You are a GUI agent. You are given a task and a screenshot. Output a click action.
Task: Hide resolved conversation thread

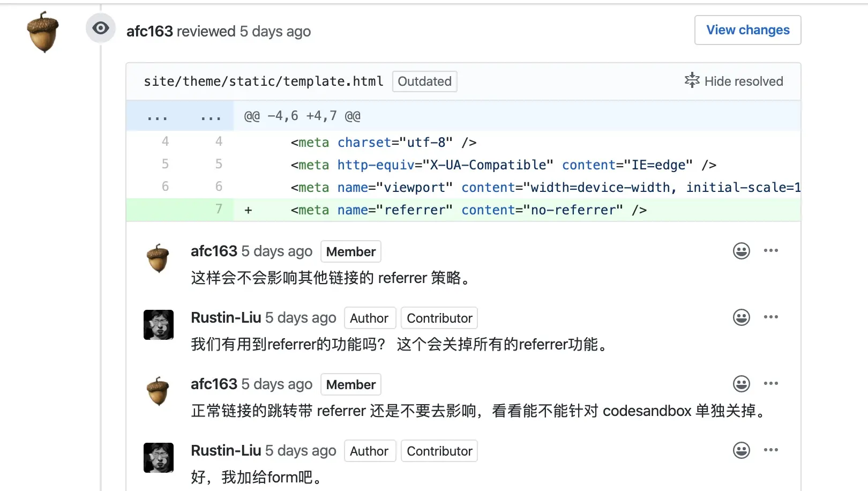tap(734, 81)
